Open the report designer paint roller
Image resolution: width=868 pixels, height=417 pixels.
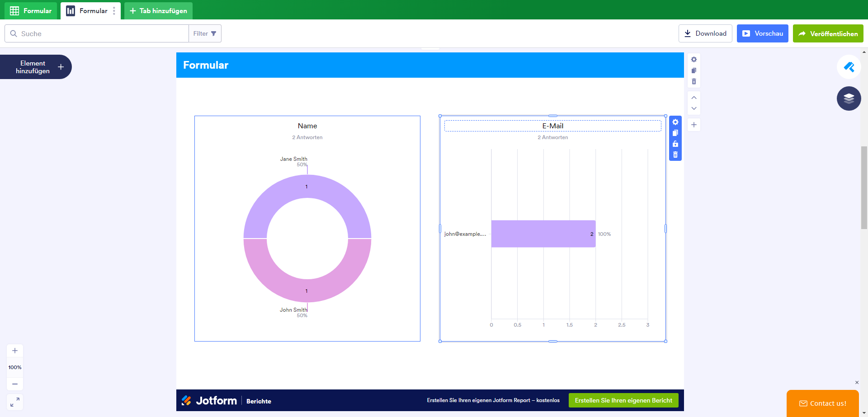849,67
